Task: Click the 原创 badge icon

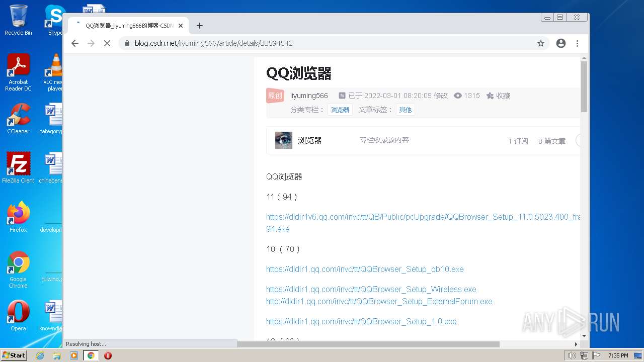Action: coord(275,96)
